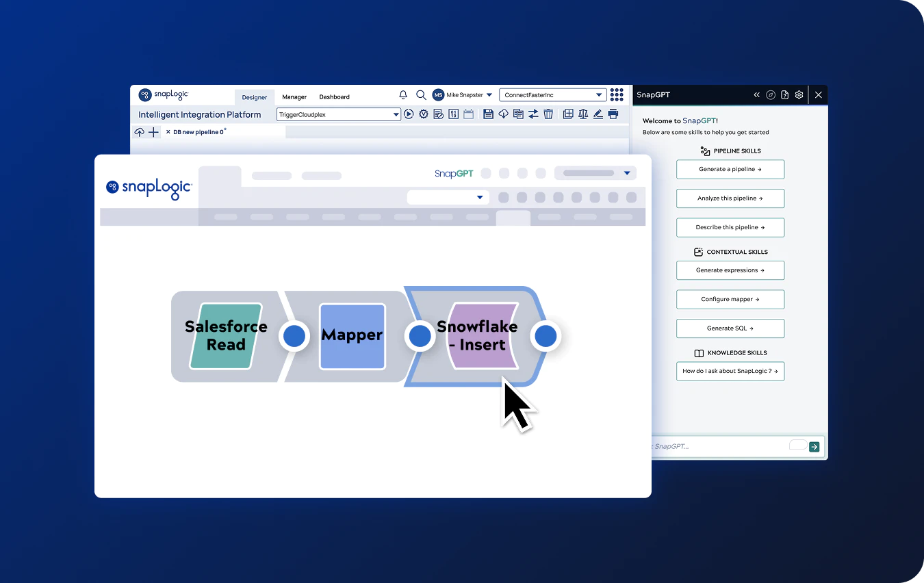Click the Save floppy disk icon
924x583 pixels.
488,114
